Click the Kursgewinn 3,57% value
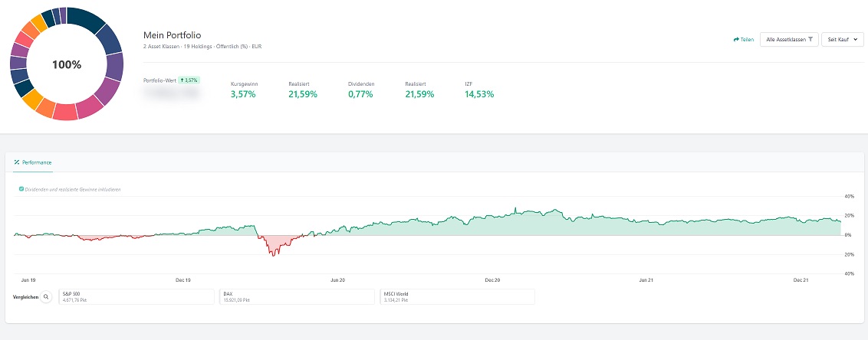Screen dimensions: 868x340 point(243,94)
